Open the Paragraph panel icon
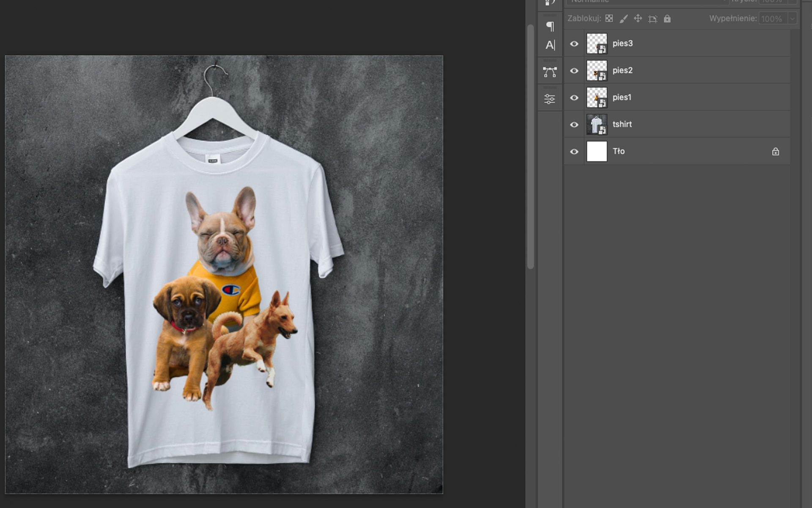 pyautogui.click(x=550, y=26)
